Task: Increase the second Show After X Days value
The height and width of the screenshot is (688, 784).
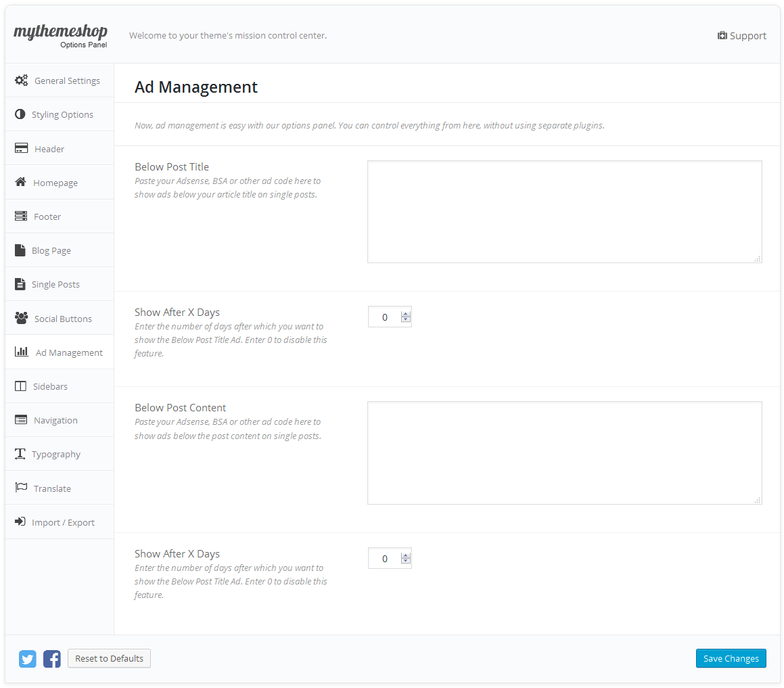Action: (x=406, y=555)
